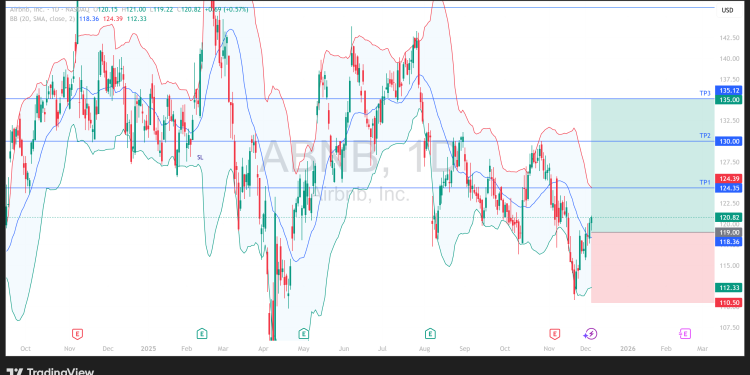Click the 112.33 green price label on the axis
The width and height of the screenshot is (750, 375).
click(x=728, y=287)
